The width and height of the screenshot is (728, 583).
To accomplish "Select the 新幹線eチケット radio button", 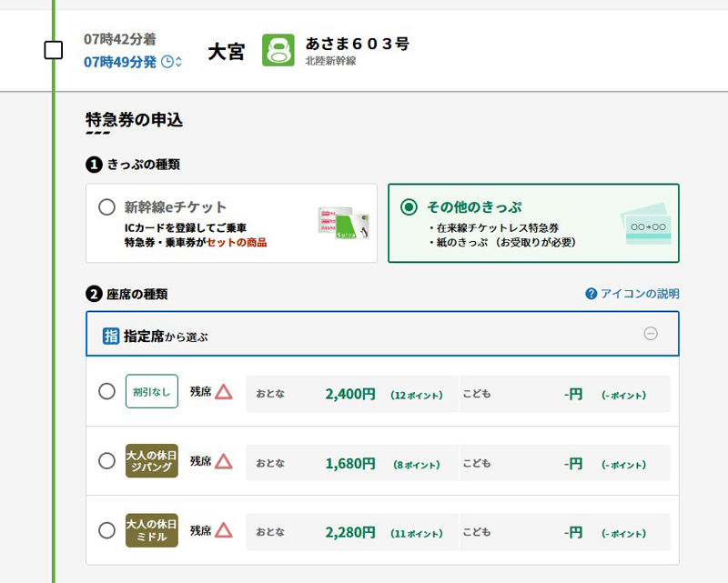I will coord(106,207).
